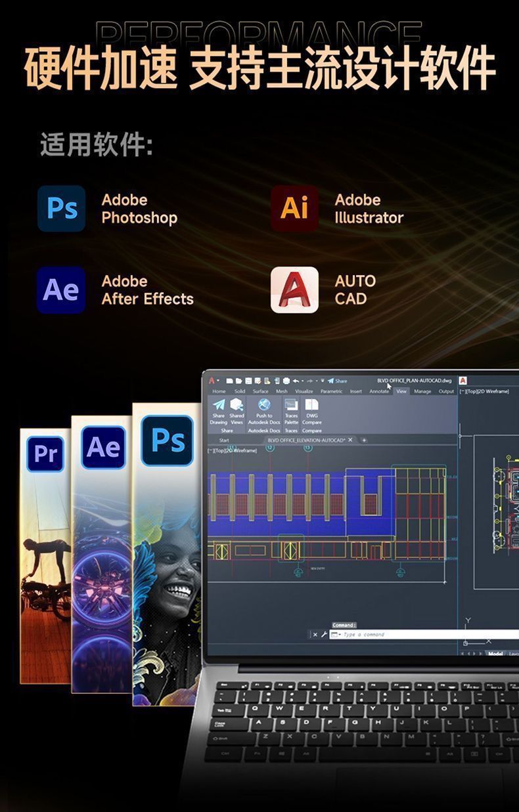Open the Traces Palette icon
This screenshot has width=519, height=812.
click(291, 404)
